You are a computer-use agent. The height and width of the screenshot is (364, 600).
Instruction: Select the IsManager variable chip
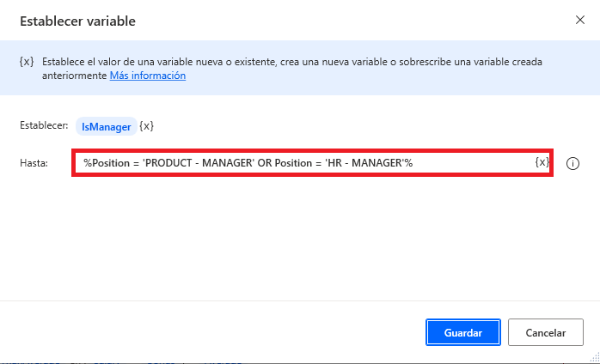pos(107,126)
